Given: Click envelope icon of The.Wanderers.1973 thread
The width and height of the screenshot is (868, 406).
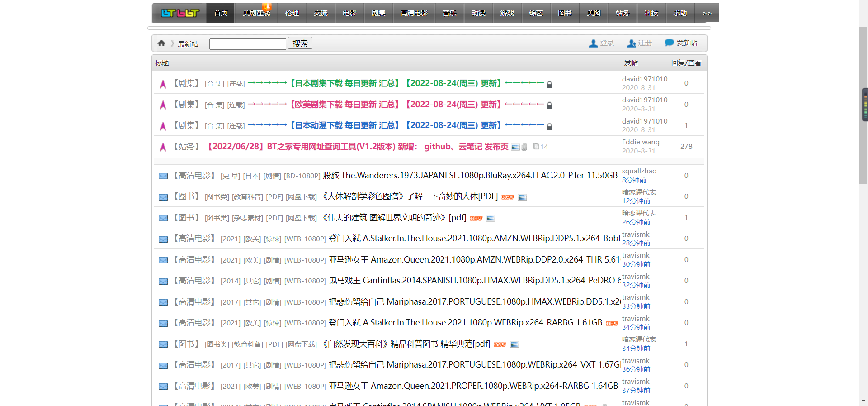Looking at the screenshot, I should [163, 176].
